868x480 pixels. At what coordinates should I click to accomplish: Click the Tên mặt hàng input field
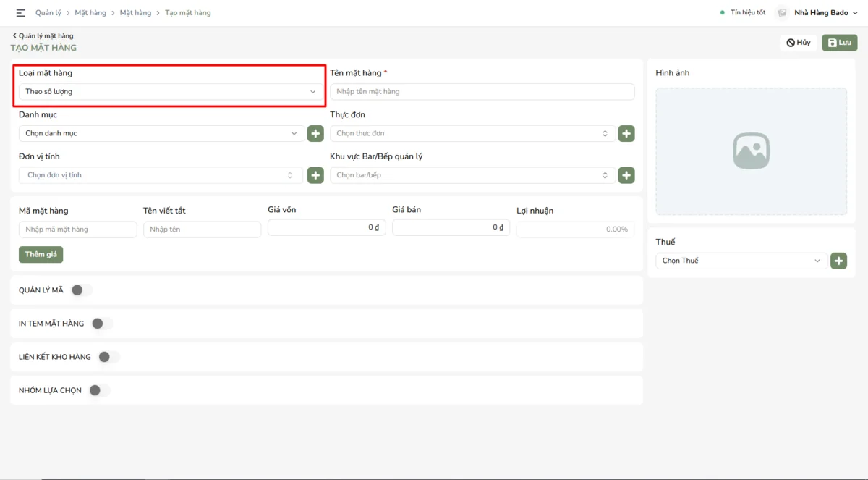[x=482, y=92]
